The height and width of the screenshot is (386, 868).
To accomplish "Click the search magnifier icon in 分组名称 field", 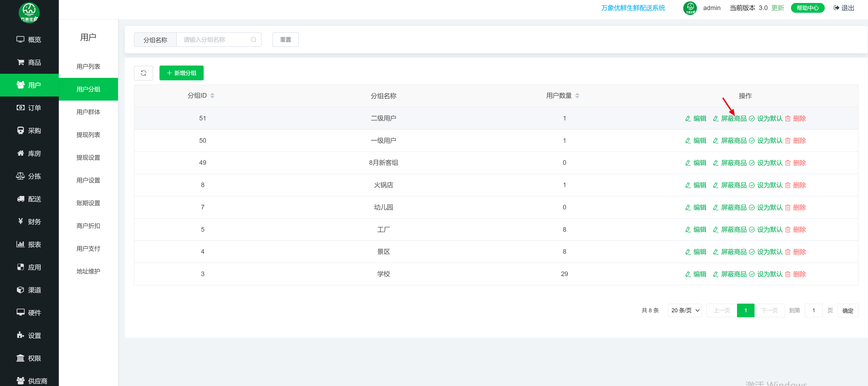I will [x=253, y=40].
